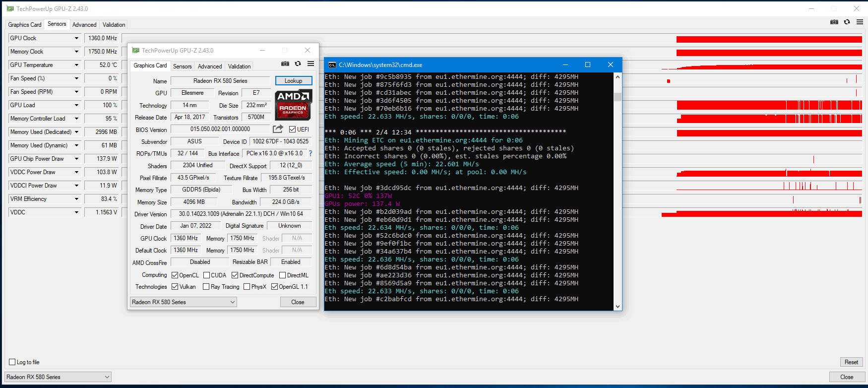868x388 pixels.
Task: Click the Driver Version field
Action: (241, 214)
